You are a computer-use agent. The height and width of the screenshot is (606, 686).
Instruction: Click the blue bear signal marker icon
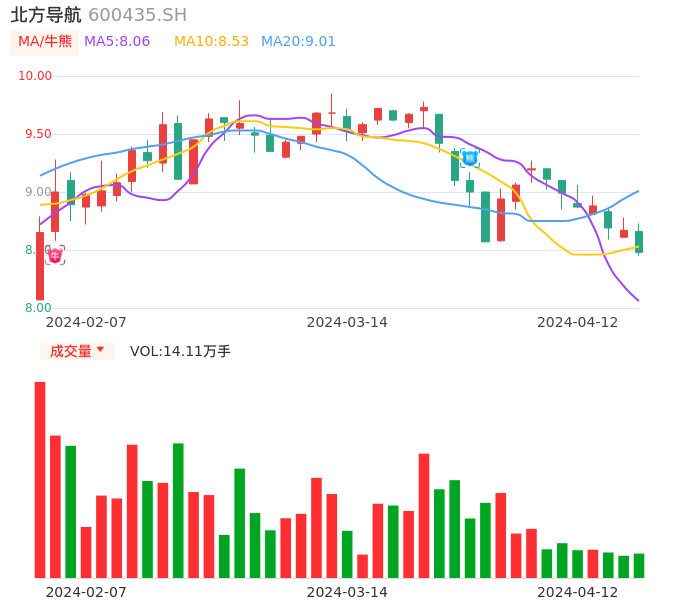point(469,158)
